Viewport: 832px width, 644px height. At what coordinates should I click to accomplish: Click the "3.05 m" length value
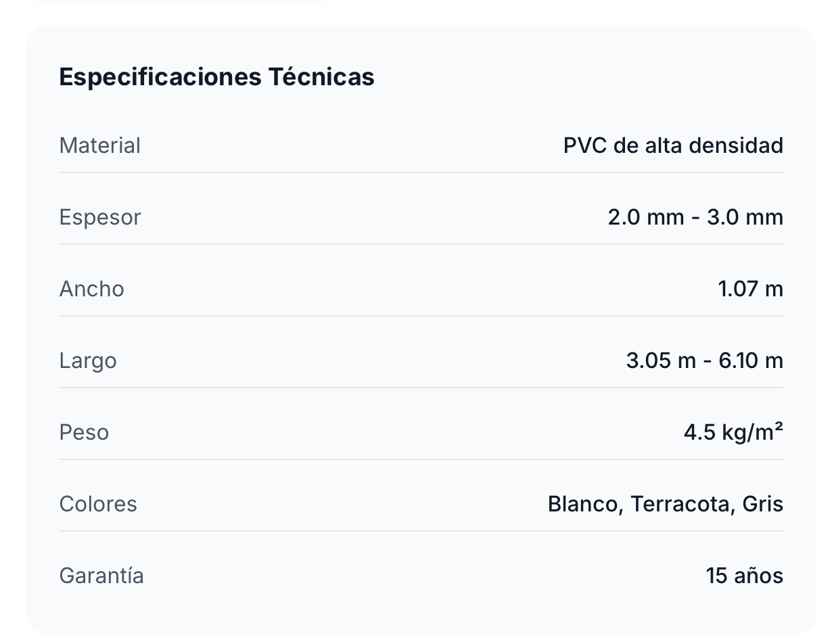[x=661, y=361]
